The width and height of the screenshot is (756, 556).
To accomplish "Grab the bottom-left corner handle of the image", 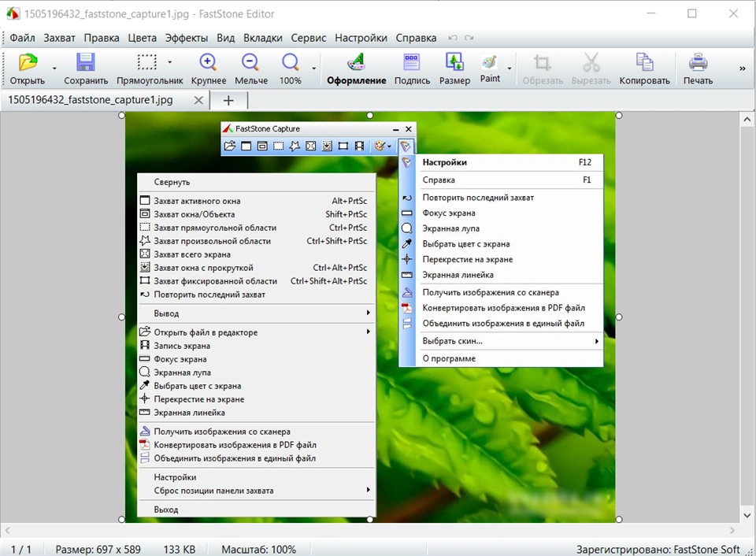I will (121, 519).
